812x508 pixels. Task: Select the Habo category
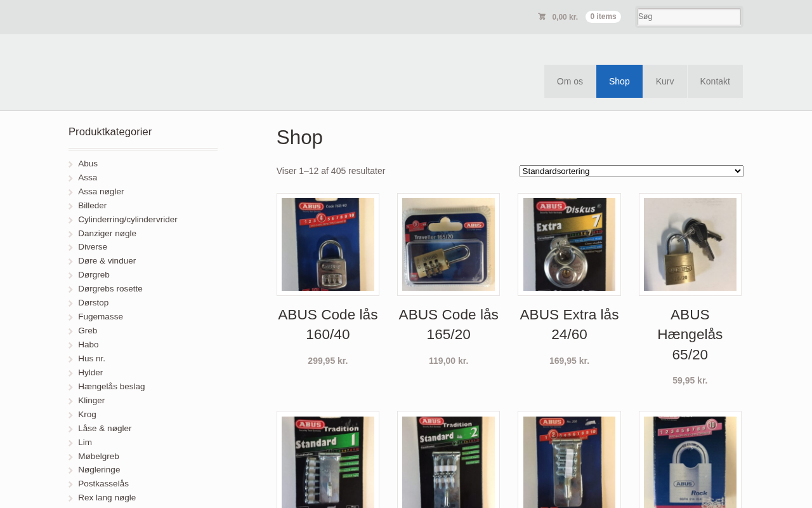(88, 345)
